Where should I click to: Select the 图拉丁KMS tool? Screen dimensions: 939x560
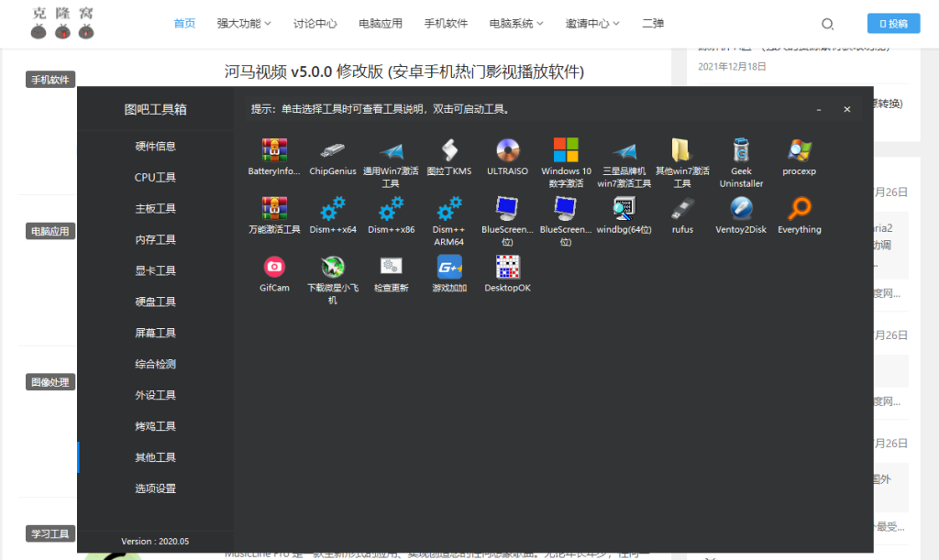pyautogui.click(x=449, y=150)
